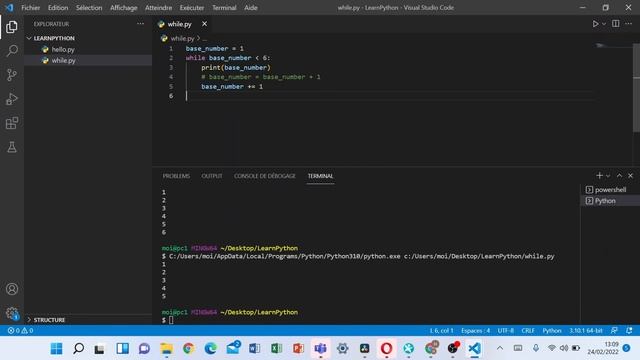Open the Aide menu
This screenshot has height=360, width=640.
click(x=251, y=7)
